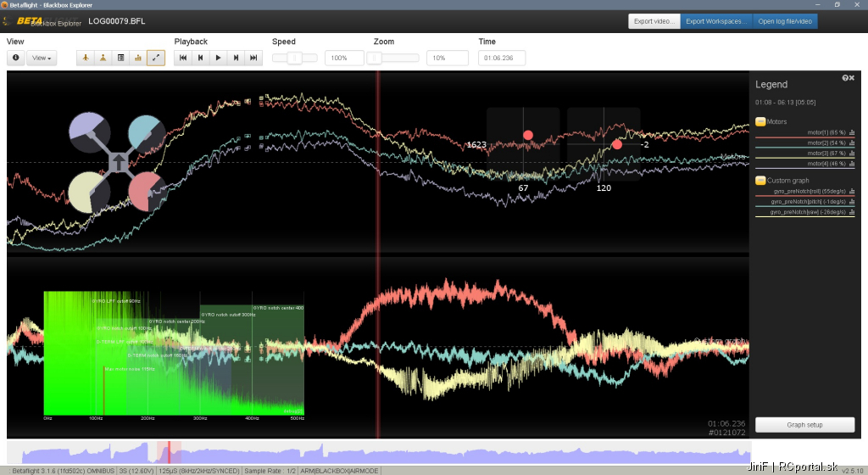Click the Betaflight 3.1.6 OMNIBUS status entry

tap(63, 471)
